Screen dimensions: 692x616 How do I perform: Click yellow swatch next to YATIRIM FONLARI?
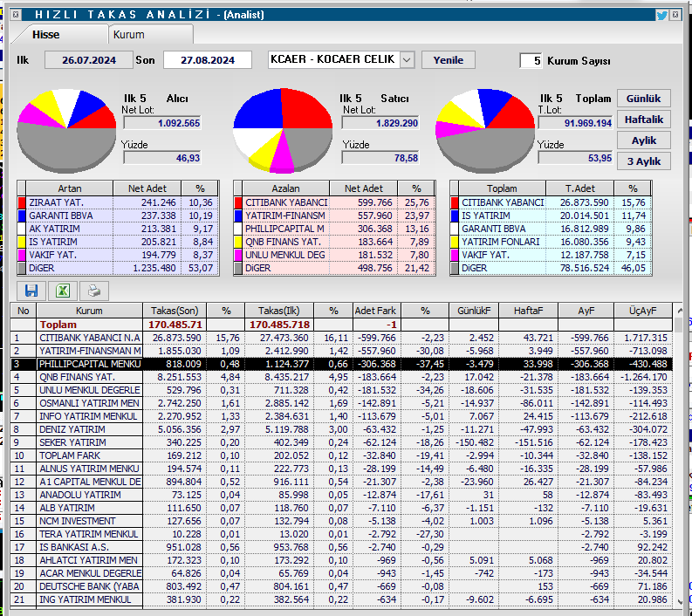pyautogui.click(x=455, y=242)
